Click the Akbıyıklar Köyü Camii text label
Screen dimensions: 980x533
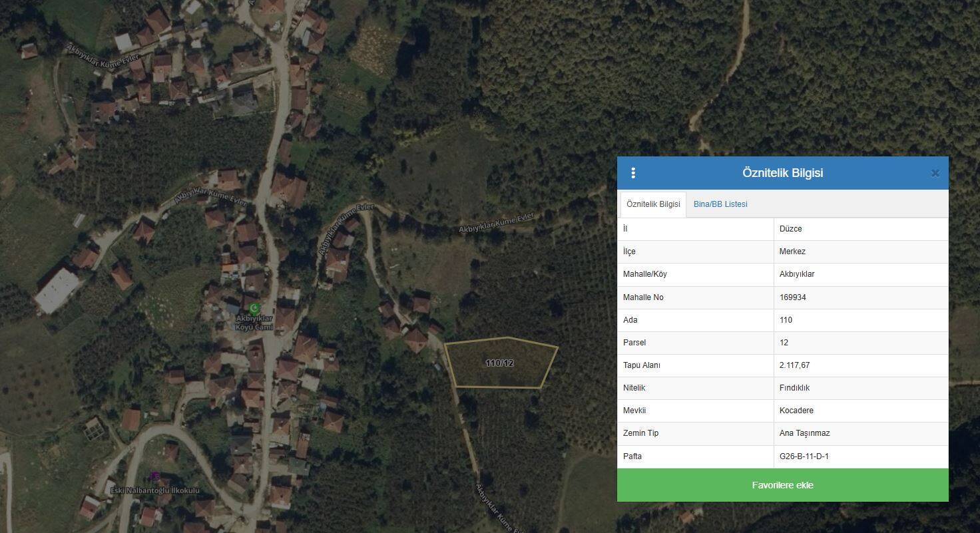254,323
